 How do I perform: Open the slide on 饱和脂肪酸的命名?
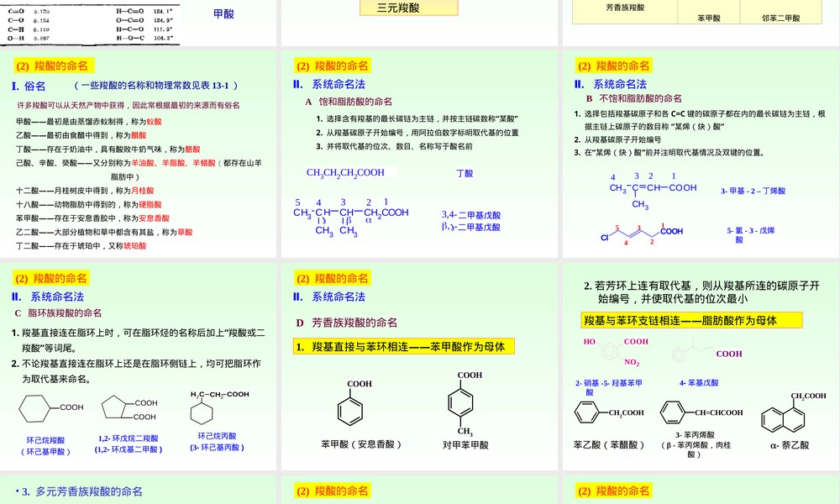[x=419, y=155]
